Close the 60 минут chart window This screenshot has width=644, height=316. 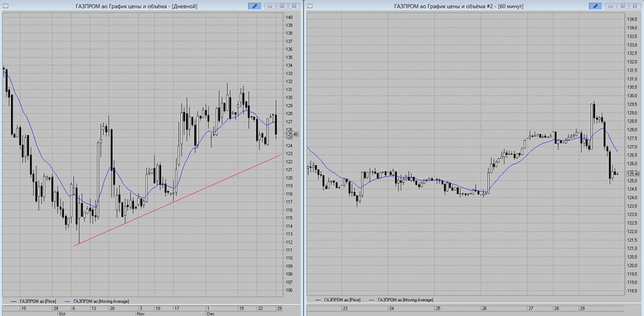[x=634, y=6]
